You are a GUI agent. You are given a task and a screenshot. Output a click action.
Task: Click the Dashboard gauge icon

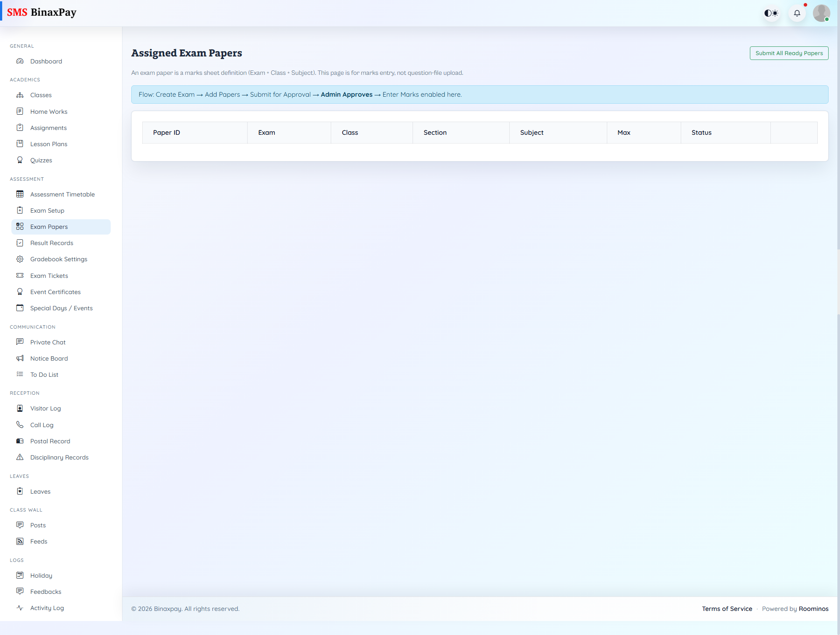[20, 61]
